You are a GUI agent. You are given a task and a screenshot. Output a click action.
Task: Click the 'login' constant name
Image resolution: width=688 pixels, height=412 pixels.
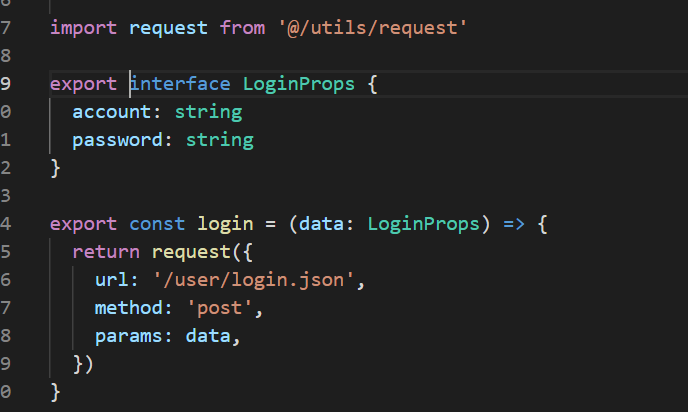click(x=225, y=224)
